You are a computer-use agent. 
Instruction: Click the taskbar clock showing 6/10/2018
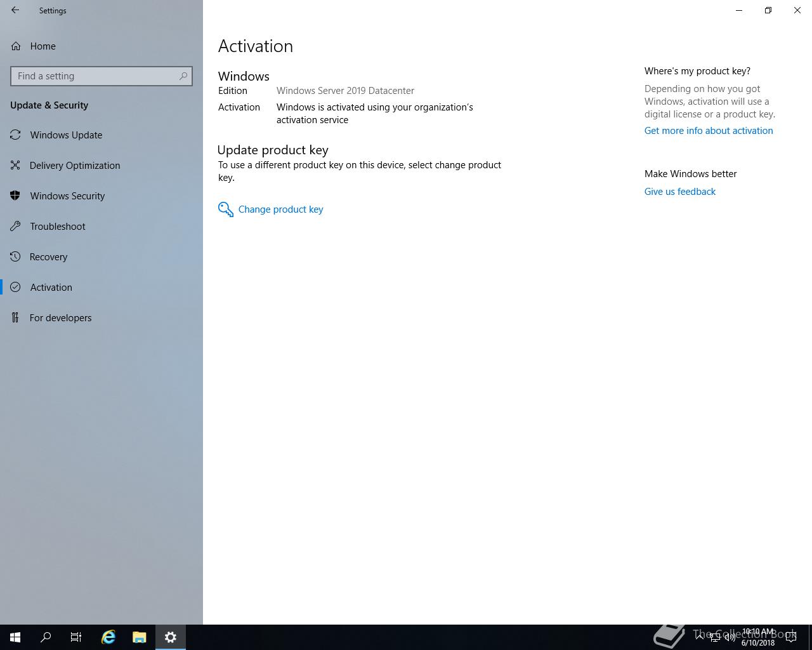[x=758, y=637]
